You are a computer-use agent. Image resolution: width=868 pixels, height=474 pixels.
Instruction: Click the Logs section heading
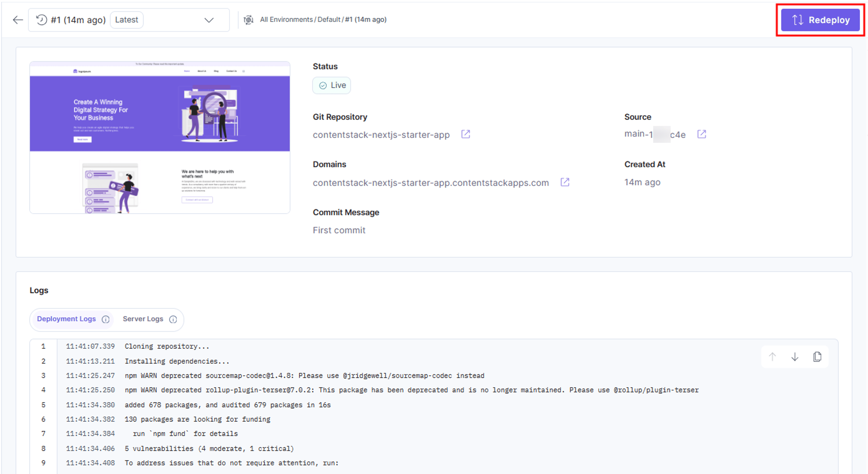click(39, 290)
